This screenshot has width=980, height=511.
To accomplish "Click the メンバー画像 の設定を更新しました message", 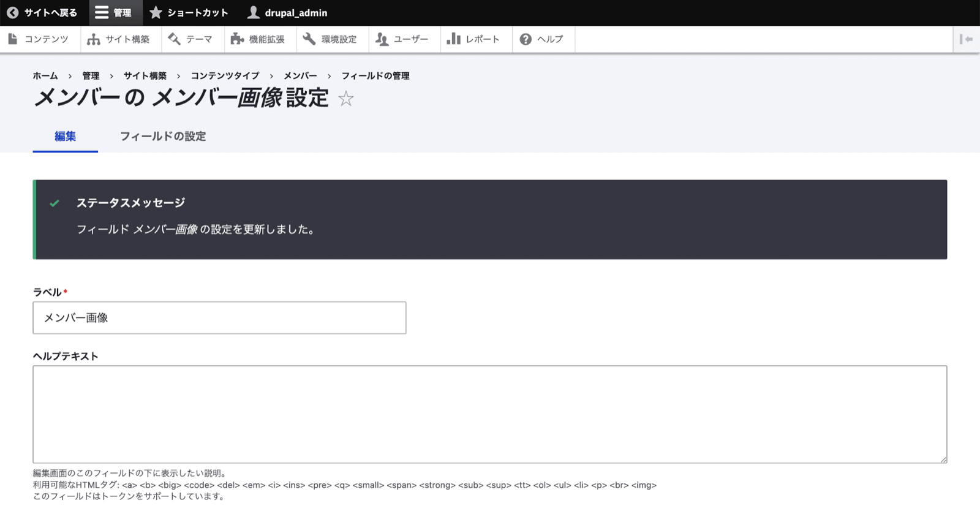I will [195, 229].
